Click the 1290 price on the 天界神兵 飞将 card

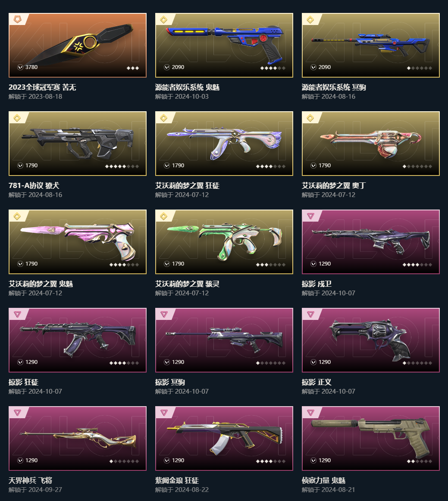click(x=31, y=460)
